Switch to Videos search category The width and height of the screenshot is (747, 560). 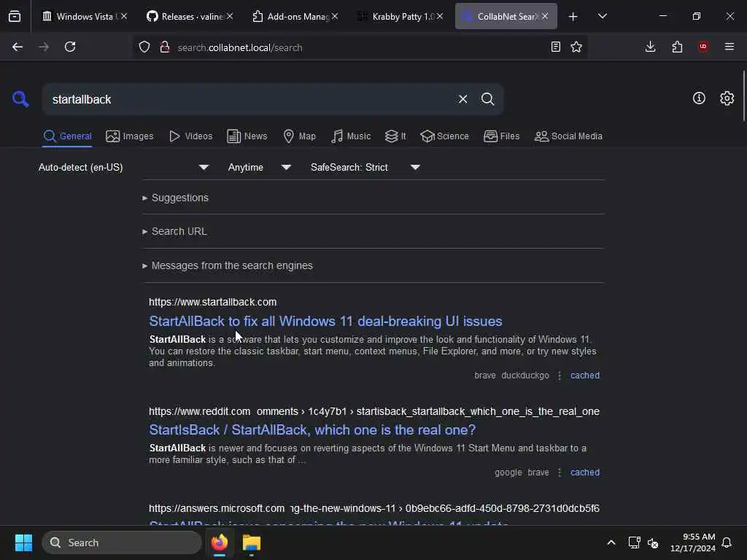(x=190, y=136)
